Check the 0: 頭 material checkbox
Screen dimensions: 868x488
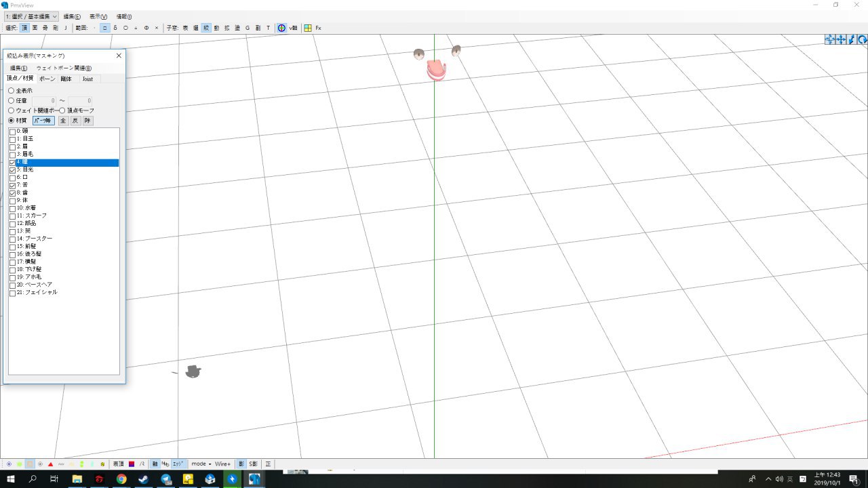[12, 131]
